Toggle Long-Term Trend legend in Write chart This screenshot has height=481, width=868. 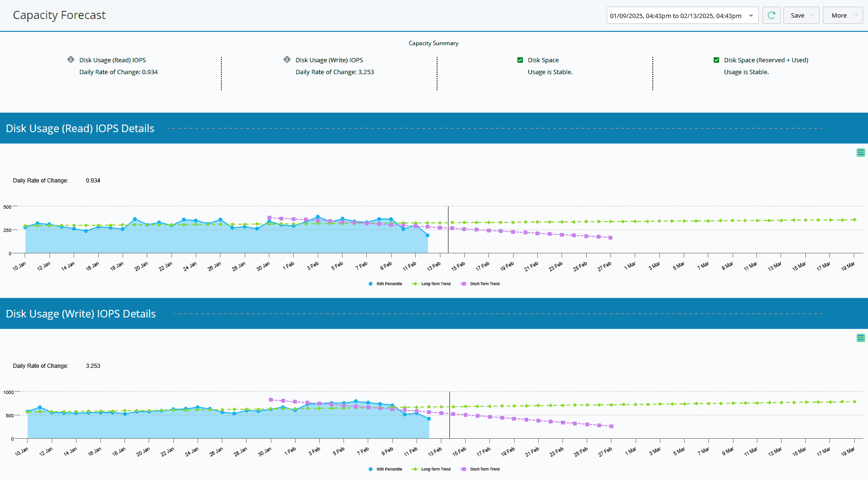(431, 469)
